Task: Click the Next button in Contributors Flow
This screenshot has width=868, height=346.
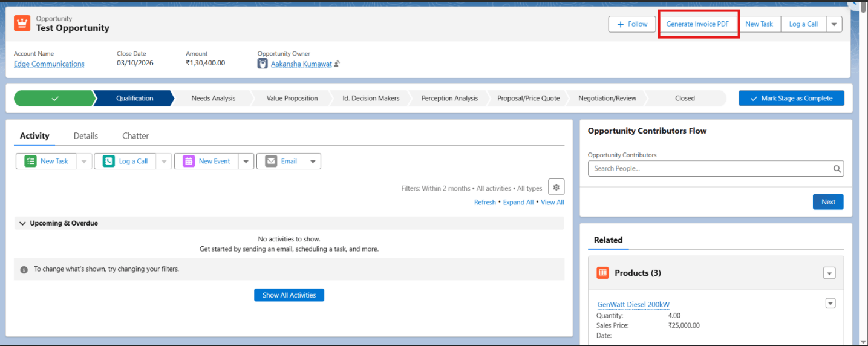Action: click(828, 202)
